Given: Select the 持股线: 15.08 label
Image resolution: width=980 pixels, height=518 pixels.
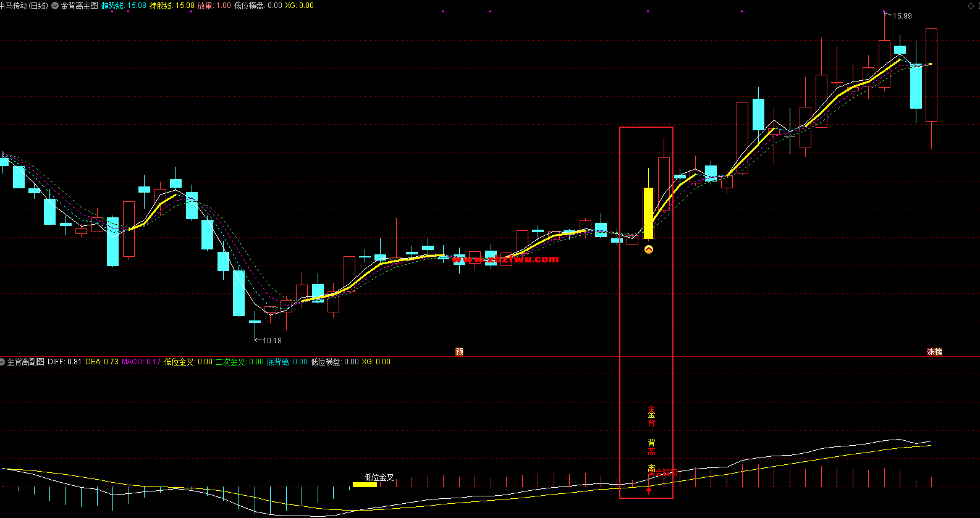Looking at the screenshot, I should pos(172,6).
